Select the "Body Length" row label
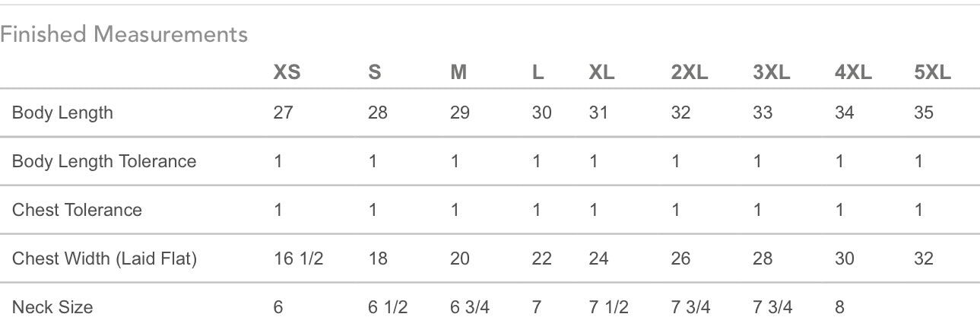980x333 pixels. pyautogui.click(x=62, y=113)
